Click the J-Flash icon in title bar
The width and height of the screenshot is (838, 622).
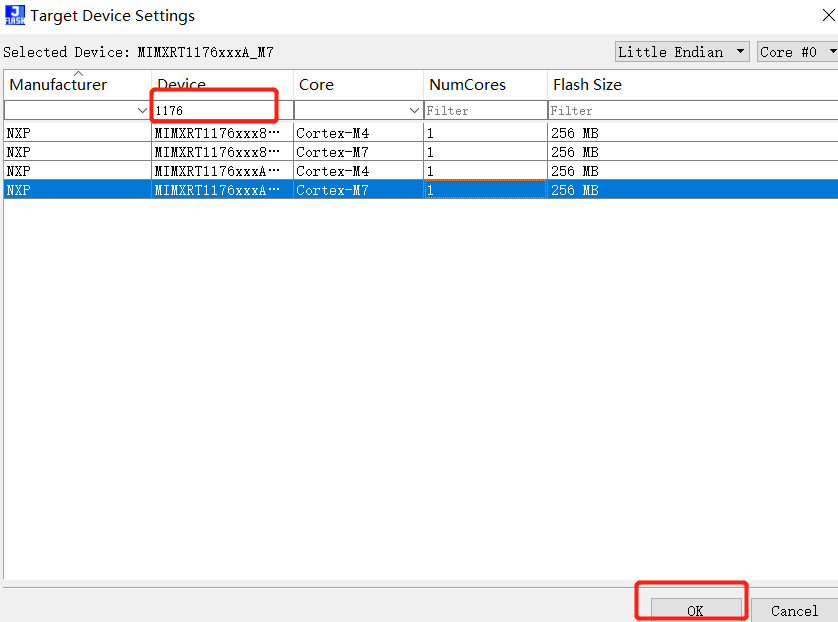14,16
